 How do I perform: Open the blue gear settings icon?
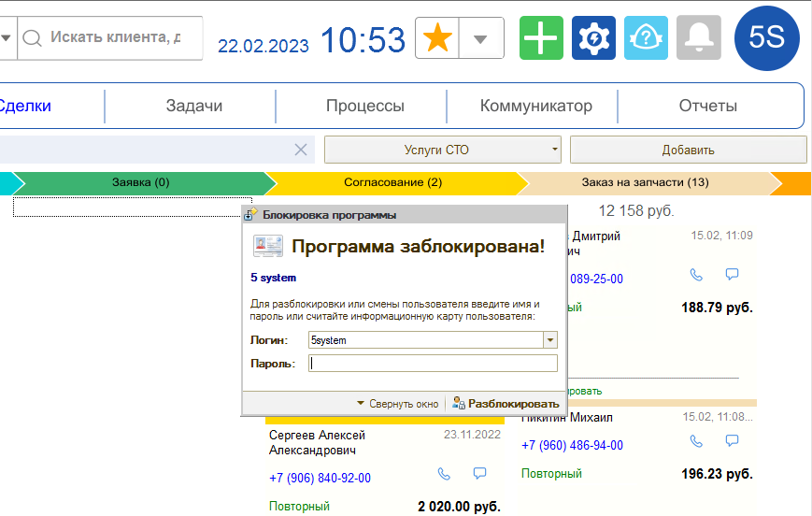pyautogui.click(x=593, y=37)
